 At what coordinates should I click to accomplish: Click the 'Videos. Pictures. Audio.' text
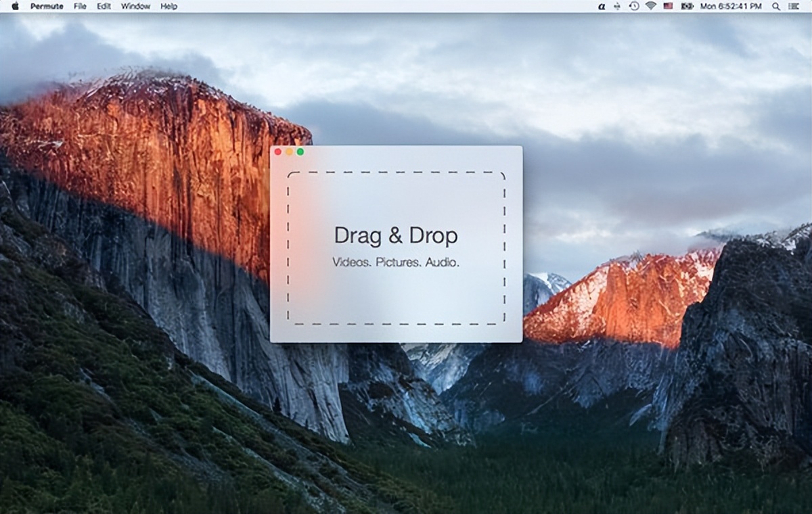click(396, 262)
